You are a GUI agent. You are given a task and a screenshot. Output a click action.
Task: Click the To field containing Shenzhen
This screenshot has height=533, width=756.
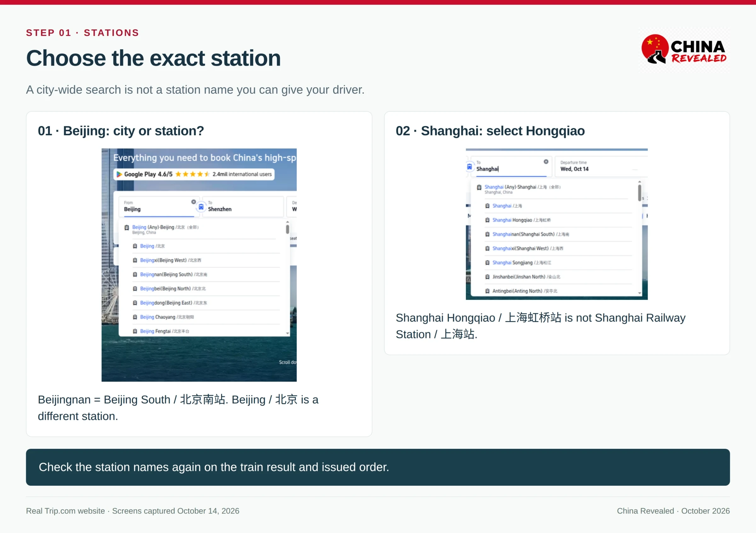click(x=243, y=207)
